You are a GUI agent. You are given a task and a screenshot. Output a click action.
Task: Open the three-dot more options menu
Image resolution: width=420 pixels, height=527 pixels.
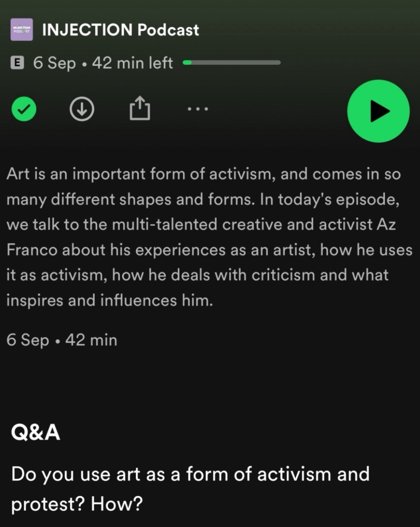pos(198,109)
